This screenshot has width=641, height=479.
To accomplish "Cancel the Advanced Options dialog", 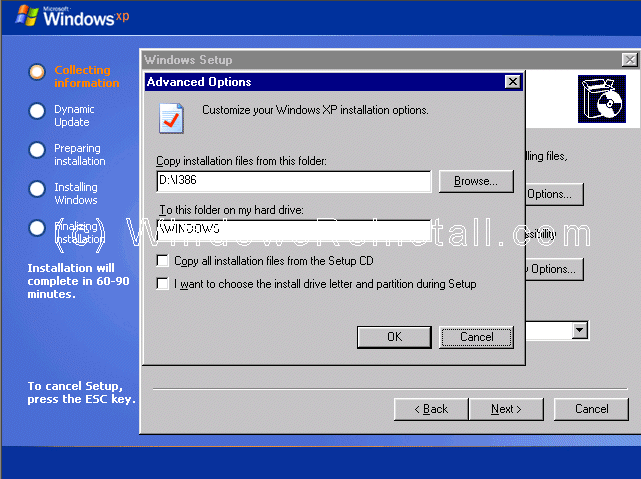I will pos(476,337).
